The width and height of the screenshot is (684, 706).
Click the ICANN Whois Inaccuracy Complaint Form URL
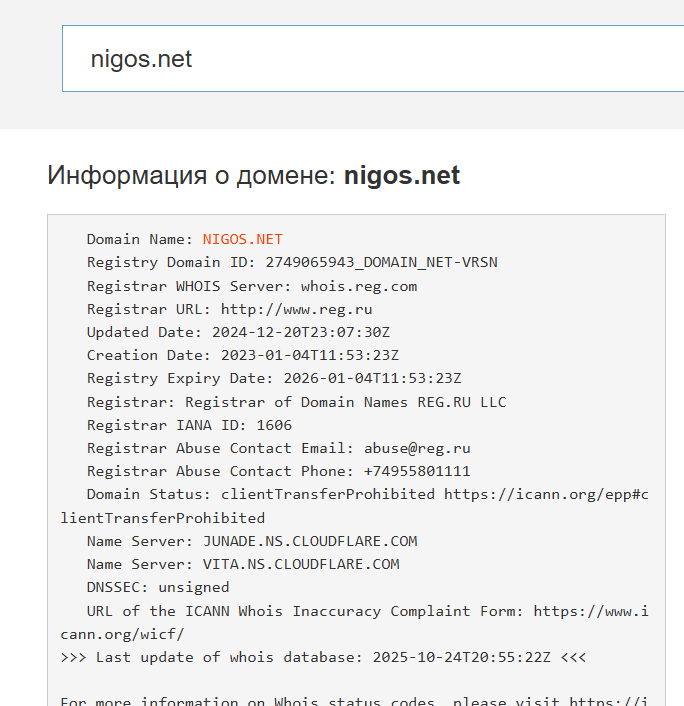point(590,610)
